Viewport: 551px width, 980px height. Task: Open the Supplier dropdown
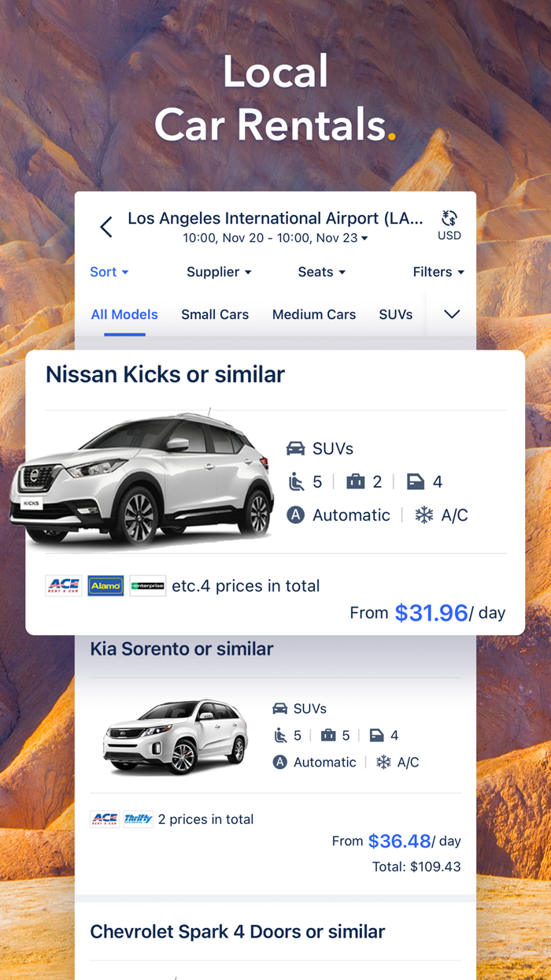tap(219, 272)
